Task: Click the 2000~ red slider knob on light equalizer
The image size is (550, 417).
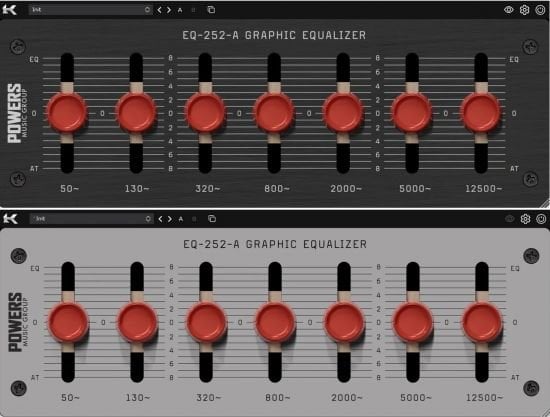Action: click(x=344, y=322)
